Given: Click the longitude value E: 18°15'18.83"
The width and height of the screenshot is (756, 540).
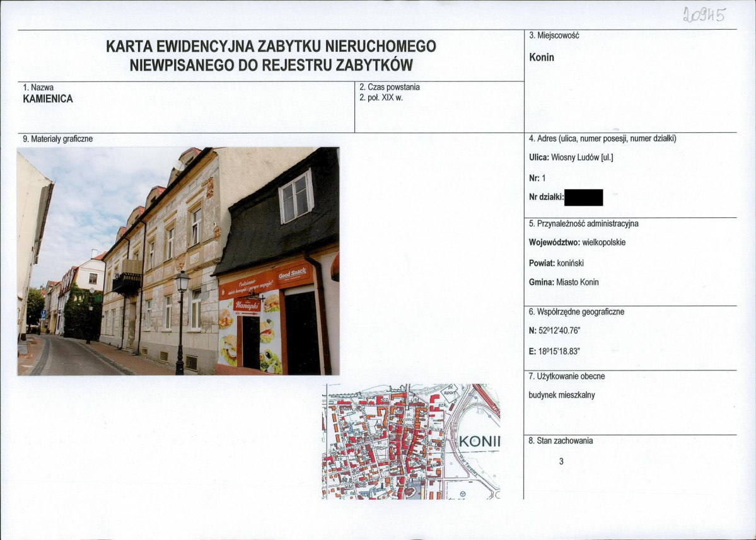Looking at the screenshot, I should (x=554, y=352).
